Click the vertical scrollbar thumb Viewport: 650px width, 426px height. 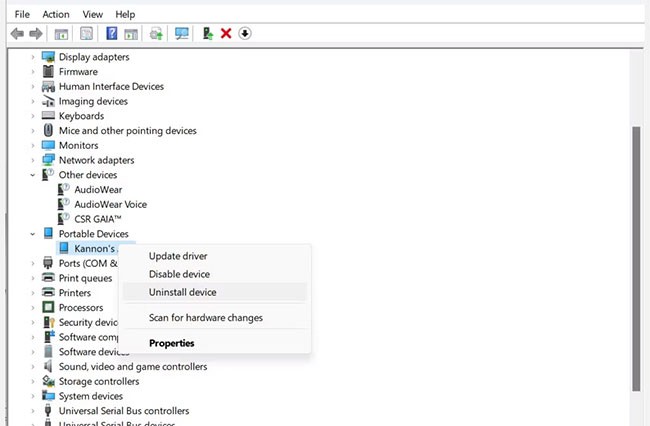(636, 259)
